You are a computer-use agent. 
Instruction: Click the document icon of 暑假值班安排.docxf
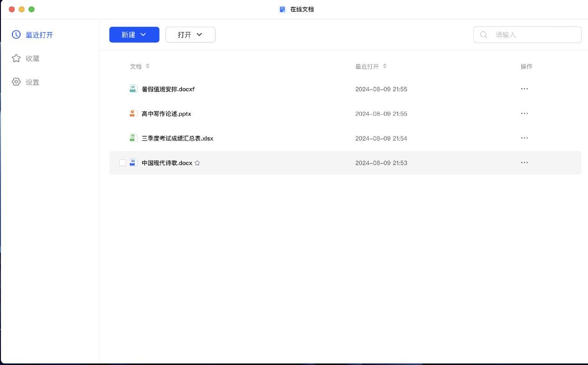tap(133, 89)
